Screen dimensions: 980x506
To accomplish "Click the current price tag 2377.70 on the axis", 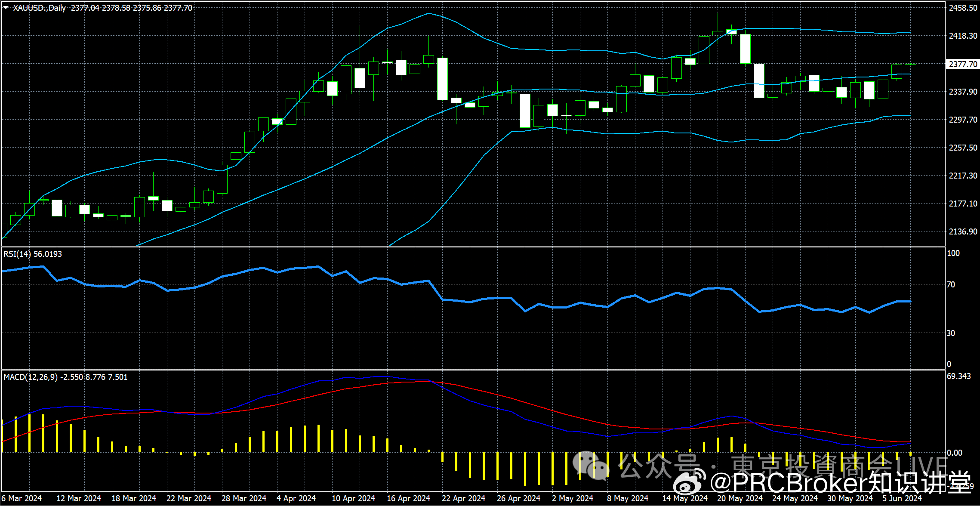I will (963, 64).
